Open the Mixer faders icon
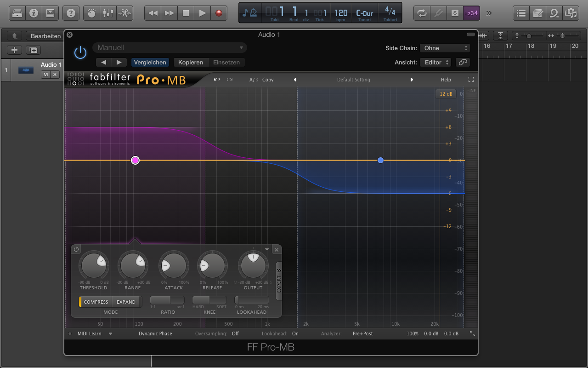 [x=108, y=13]
